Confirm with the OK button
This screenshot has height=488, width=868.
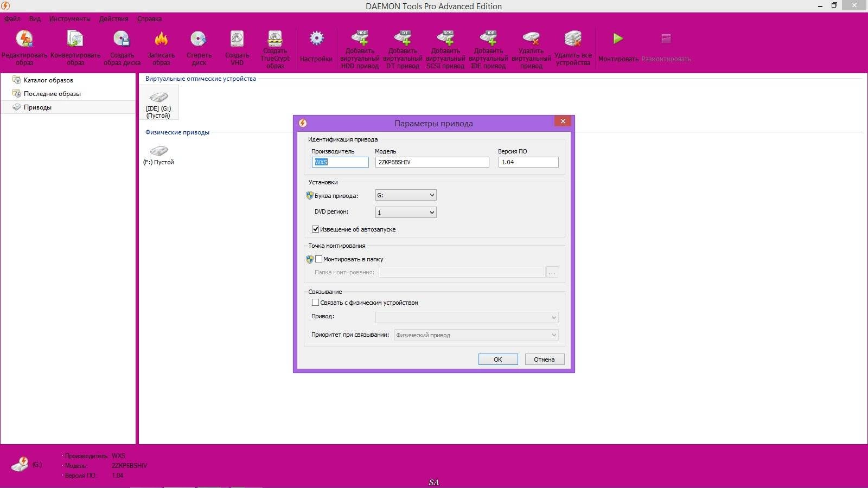point(498,359)
